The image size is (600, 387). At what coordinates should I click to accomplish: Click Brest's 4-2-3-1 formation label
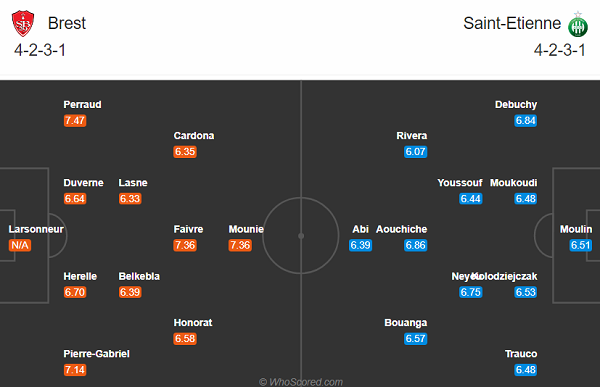pyautogui.click(x=40, y=50)
